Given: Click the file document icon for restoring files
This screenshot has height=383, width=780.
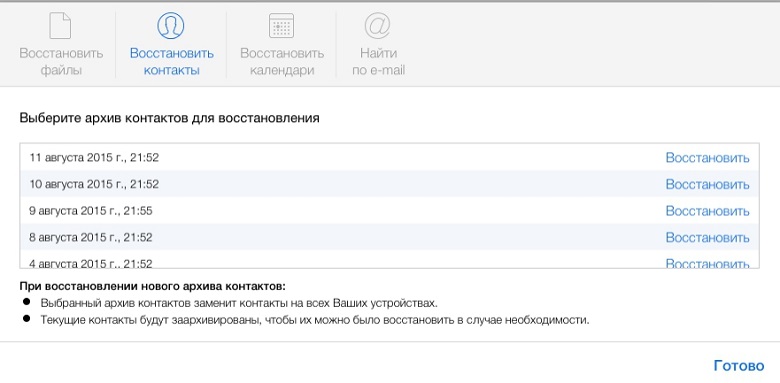Looking at the screenshot, I should pos(61,26).
